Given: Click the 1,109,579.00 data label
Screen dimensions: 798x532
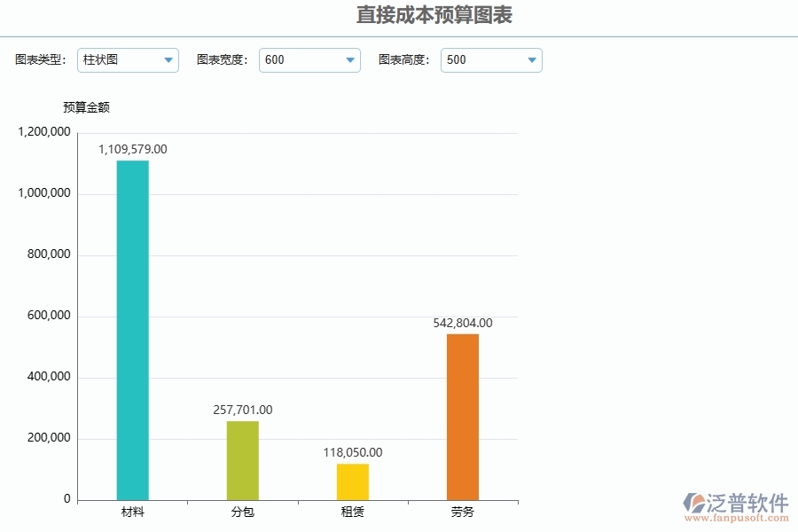Looking at the screenshot, I should point(131,149).
